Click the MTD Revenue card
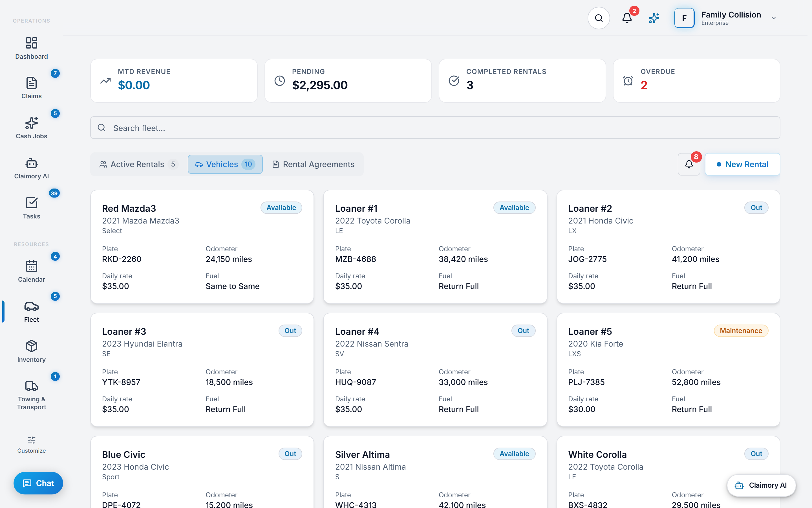This screenshot has height=508, width=812. click(174, 81)
